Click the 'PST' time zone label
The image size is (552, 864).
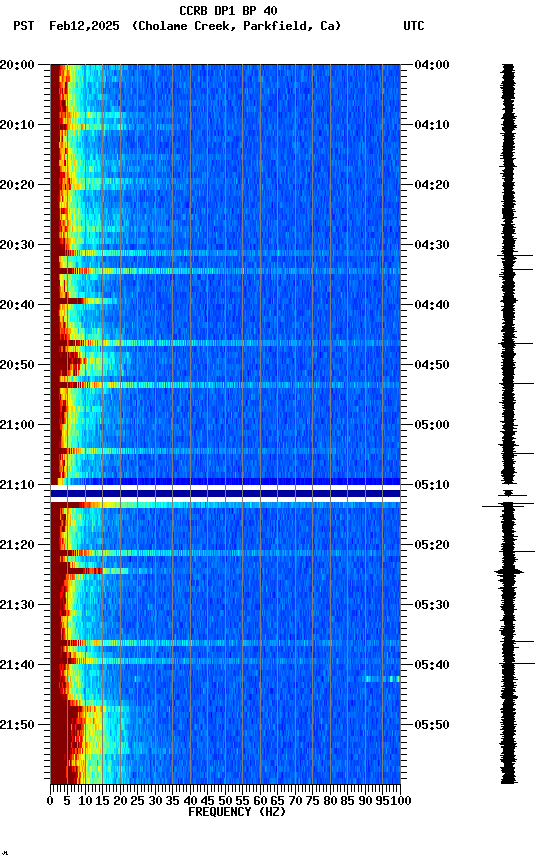click(x=24, y=26)
